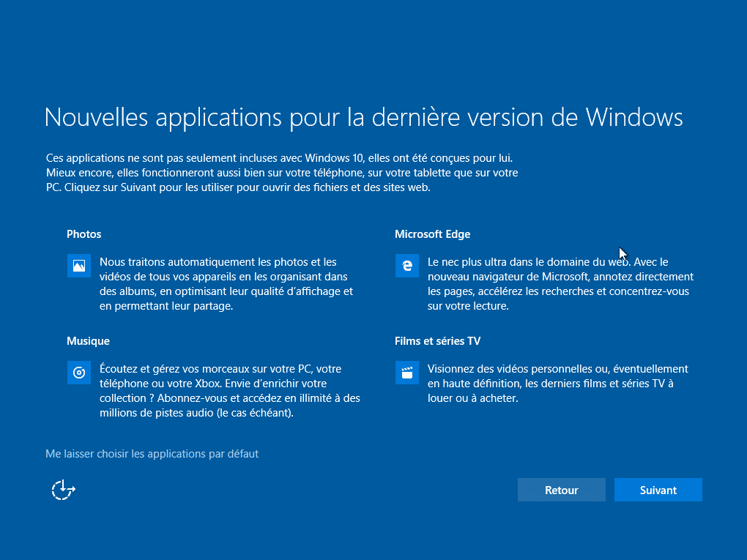Click the Musique (Groove) app icon
747x560 pixels.
click(78, 373)
